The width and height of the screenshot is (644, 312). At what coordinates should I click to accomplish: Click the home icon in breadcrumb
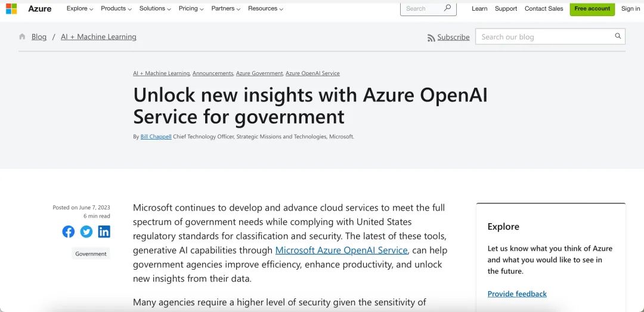pyautogui.click(x=23, y=37)
